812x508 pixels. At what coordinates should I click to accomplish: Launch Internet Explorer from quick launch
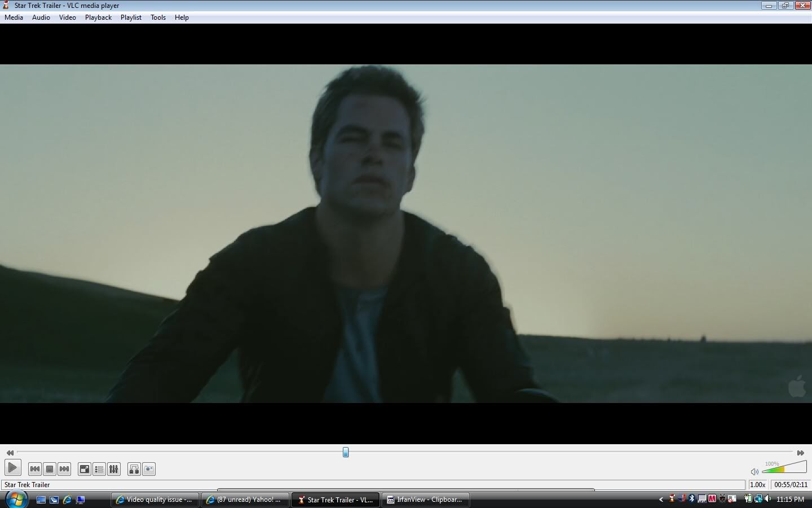(68, 500)
